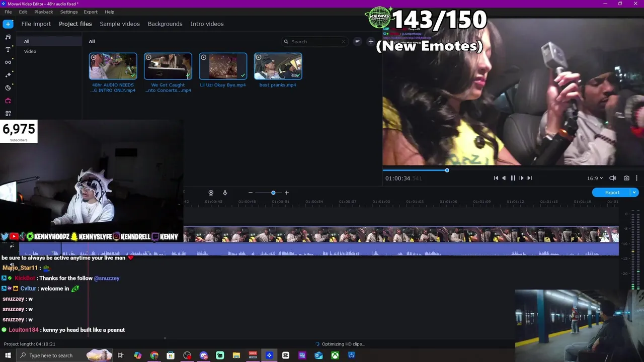Click the video track filmstrip on timeline
Screen dimensions: 644x362
pos(401,235)
